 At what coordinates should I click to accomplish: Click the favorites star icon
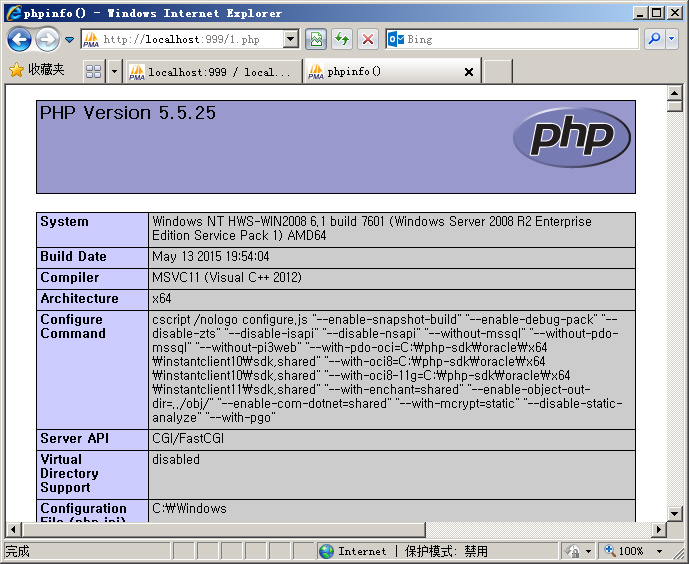click(16, 69)
